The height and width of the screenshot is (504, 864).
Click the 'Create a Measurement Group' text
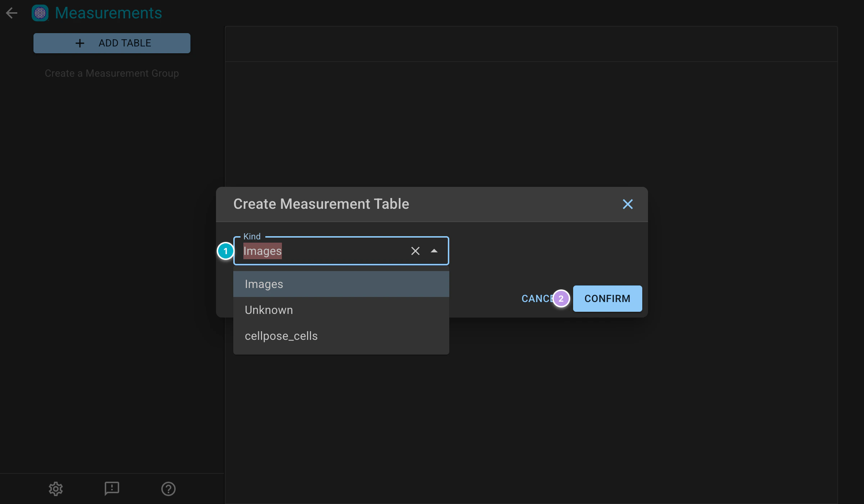click(x=112, y=73)
